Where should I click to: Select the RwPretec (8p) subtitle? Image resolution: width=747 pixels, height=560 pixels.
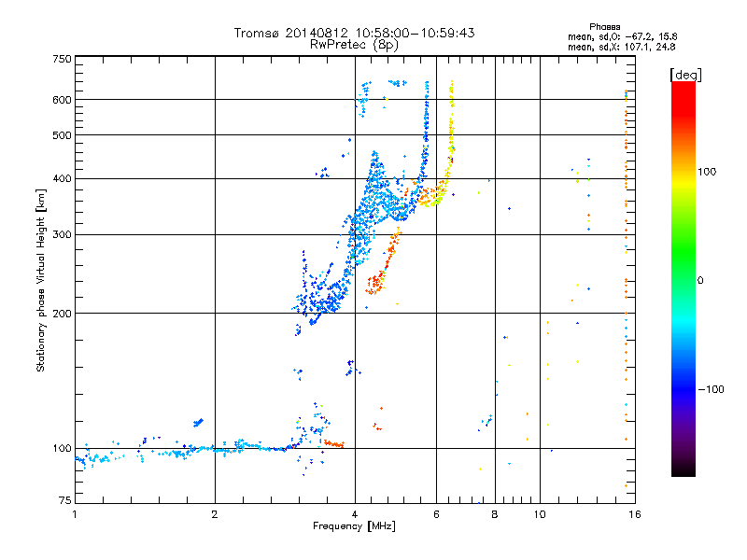354,45
